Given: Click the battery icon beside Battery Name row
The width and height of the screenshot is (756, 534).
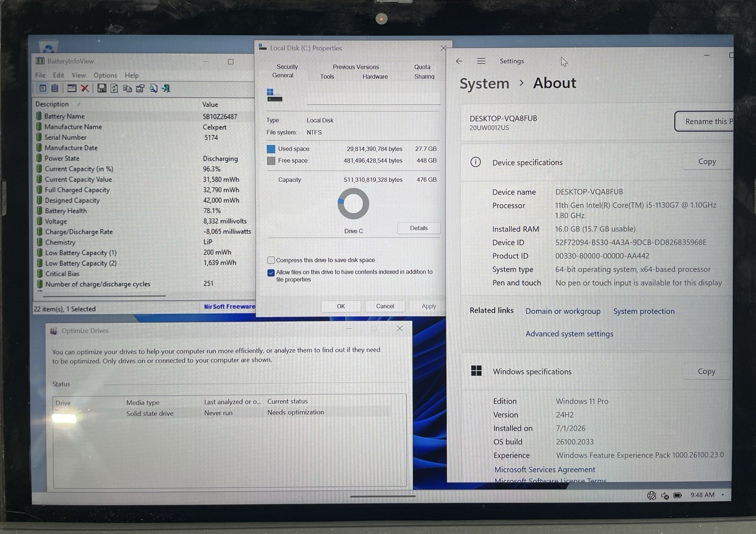Looking at the screenshot, I should click(x=39, y=116).
